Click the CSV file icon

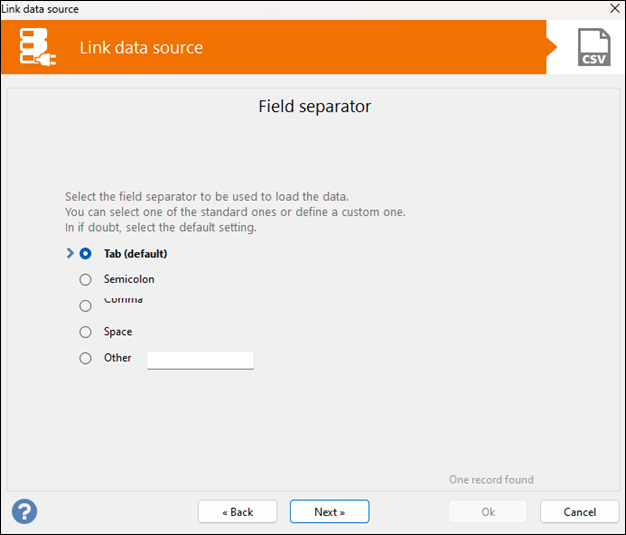(x=594, y=47)
